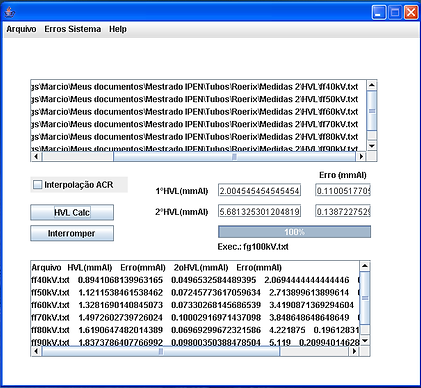Click results table scroll down arrow
The width and height of the screenshot is (421, 388).
pos(365,340)
